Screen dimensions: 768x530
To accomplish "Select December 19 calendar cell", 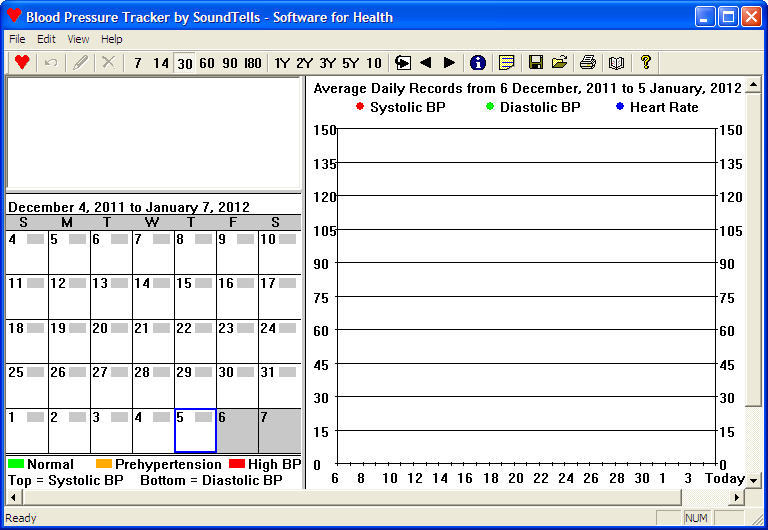I will click(69, 341).
